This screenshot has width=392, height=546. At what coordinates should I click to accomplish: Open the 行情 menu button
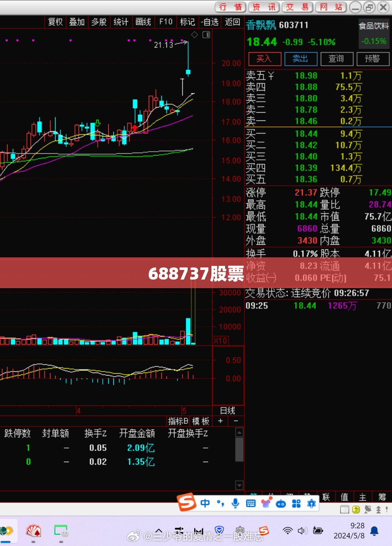pyautogui.click(x=230, y=7)
